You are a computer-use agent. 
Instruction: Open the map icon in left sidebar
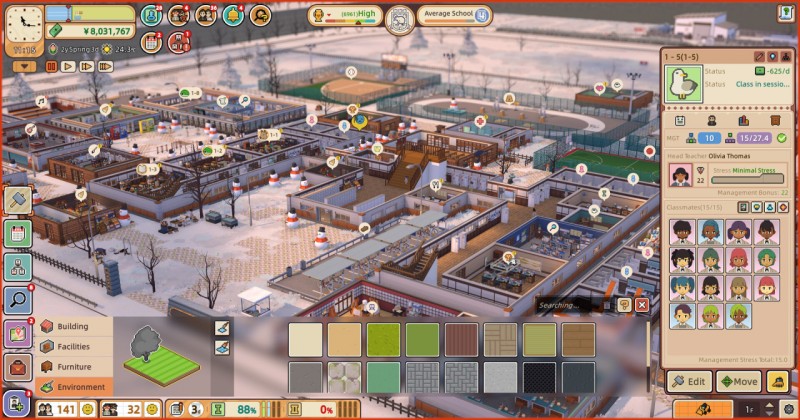tap(18, 333)
